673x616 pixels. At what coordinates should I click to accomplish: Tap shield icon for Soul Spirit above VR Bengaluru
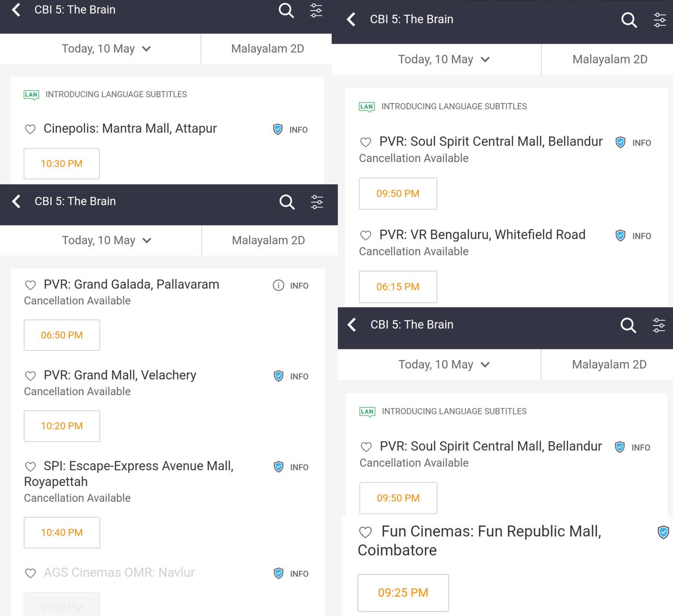tap(620, 142)
